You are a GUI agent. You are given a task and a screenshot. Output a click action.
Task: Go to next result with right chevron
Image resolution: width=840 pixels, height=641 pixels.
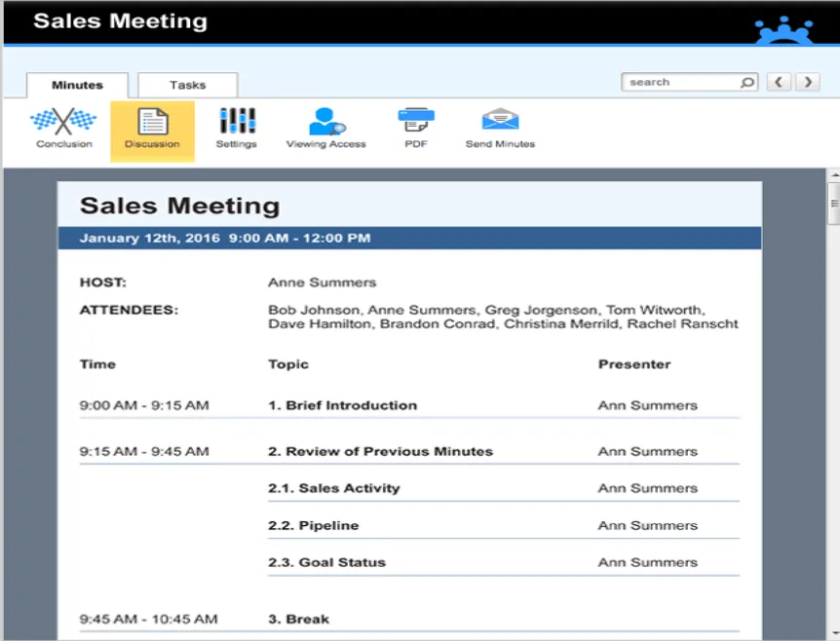[808, 82]
